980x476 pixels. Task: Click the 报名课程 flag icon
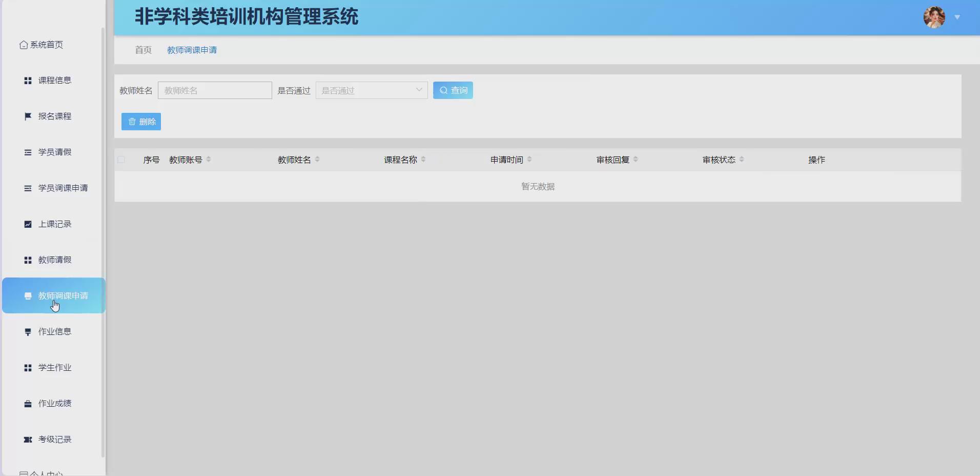(27, 116)
